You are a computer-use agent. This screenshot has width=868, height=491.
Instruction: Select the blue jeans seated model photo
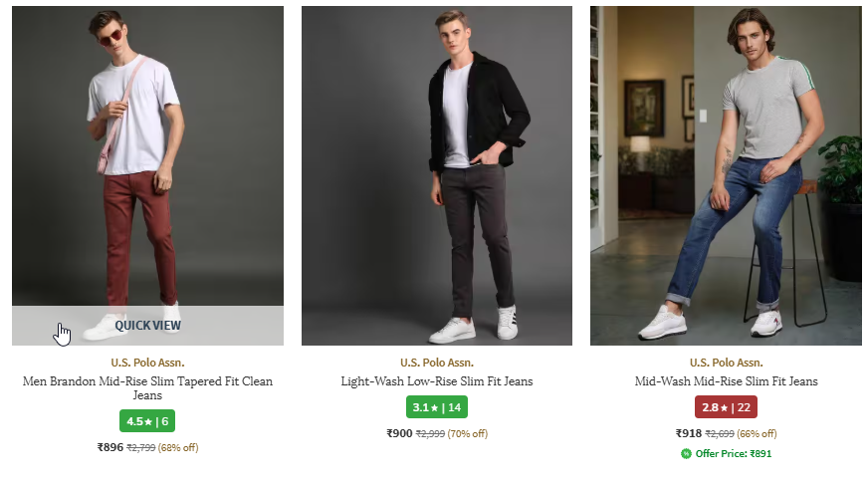(726, 175)
